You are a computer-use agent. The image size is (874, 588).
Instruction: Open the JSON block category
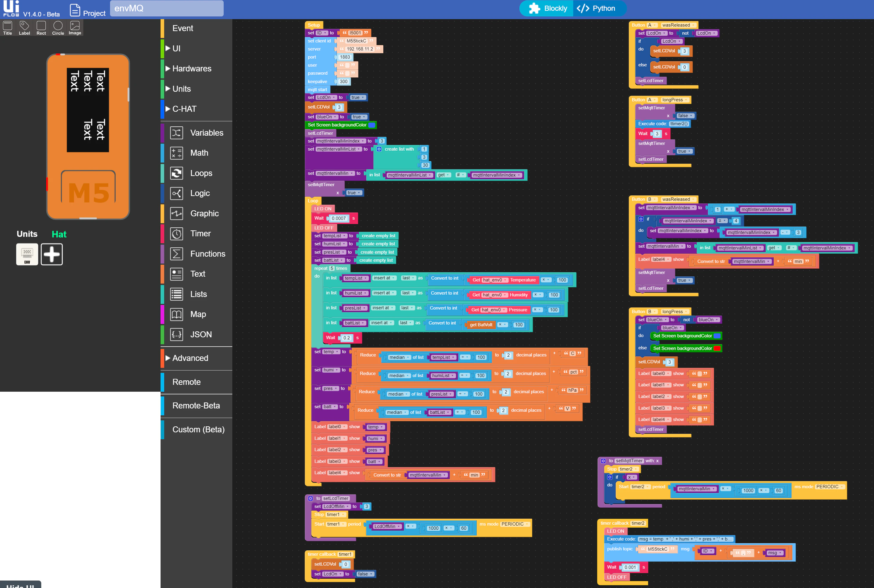(197, 335)
